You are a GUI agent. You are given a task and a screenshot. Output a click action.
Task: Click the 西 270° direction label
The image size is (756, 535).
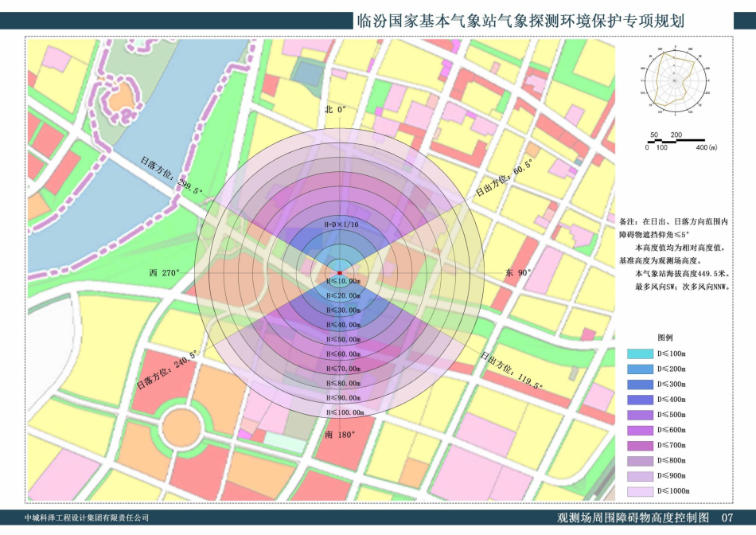click(165, 273)
